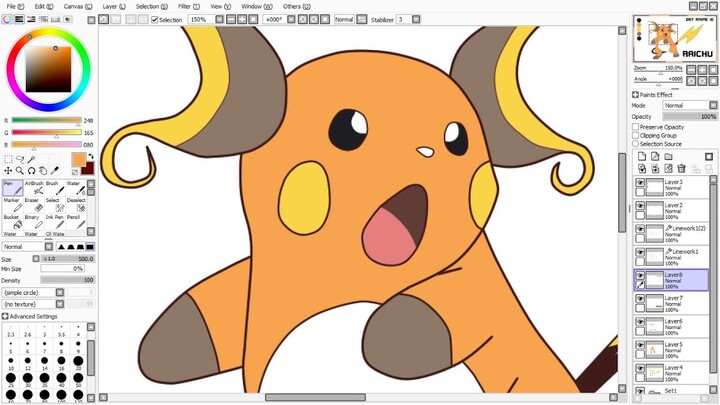Toggle the RGB slider panel button
This screenshot has width=720, height=405.
[19, 19]
